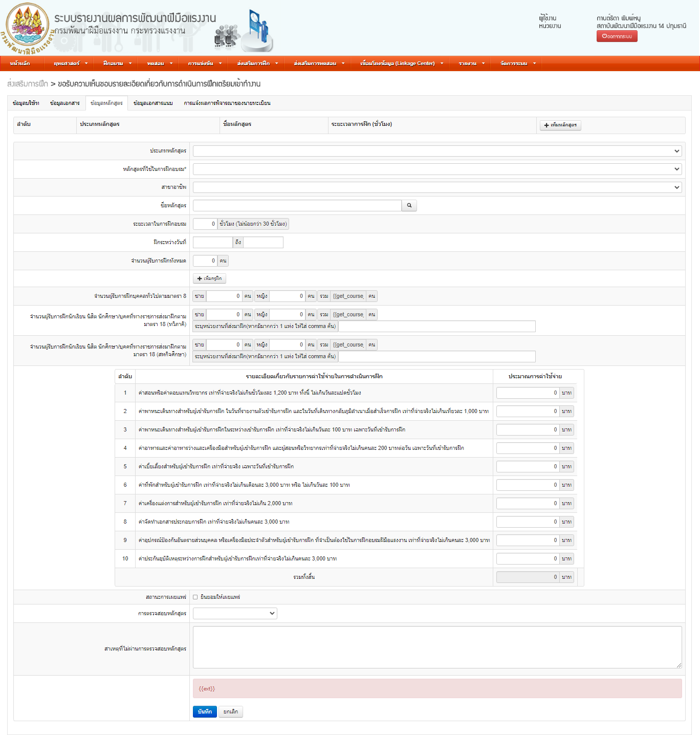Click the budget field for expense row 4
Image resolution: width=700 pixels, height=735 pixels.
point(528,448)
